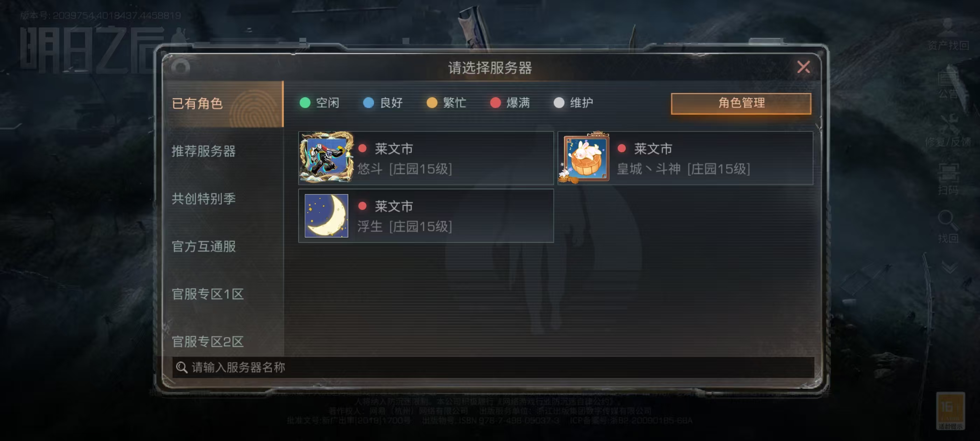This screenshot has width=980, height=441.
Task: Click the green 空闲 status dot
Action: (x=305, y=103)
